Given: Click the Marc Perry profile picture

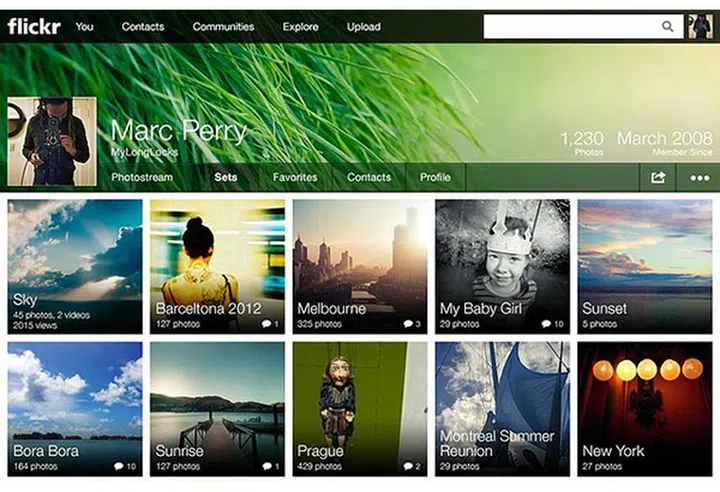Looking at the screenshot, I should click(x=52, y=141).
